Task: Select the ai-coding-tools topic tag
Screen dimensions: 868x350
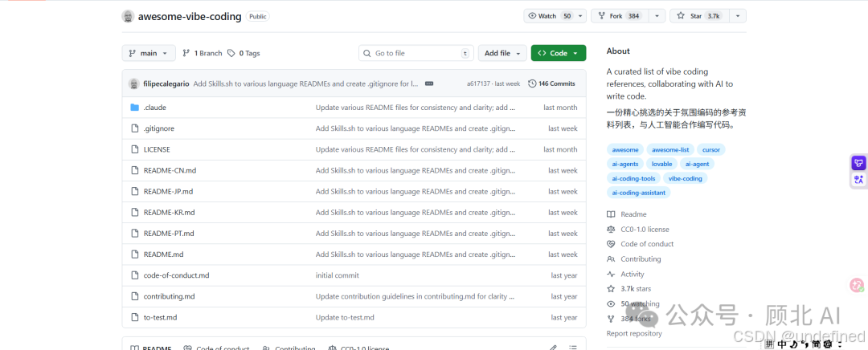Action: point(633,178)
